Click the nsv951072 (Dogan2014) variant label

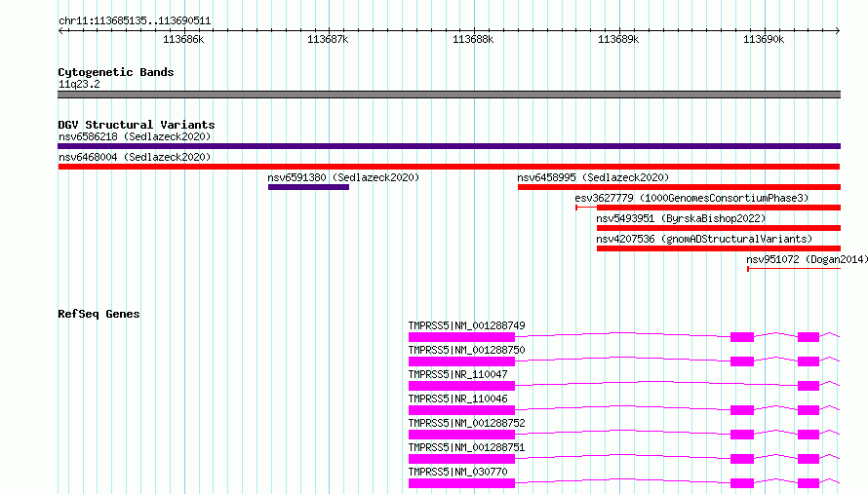tap(807, 259)
